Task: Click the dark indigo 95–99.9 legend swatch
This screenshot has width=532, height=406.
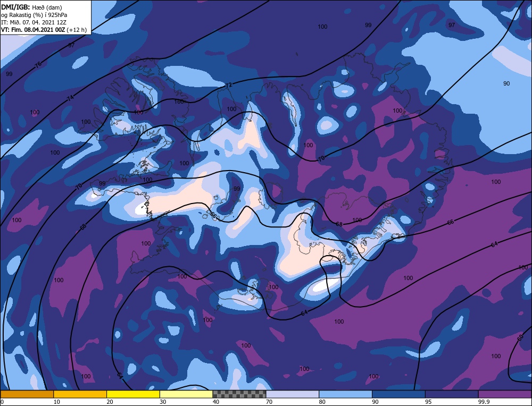Action: pyautogui.click(x=452, y=394)
